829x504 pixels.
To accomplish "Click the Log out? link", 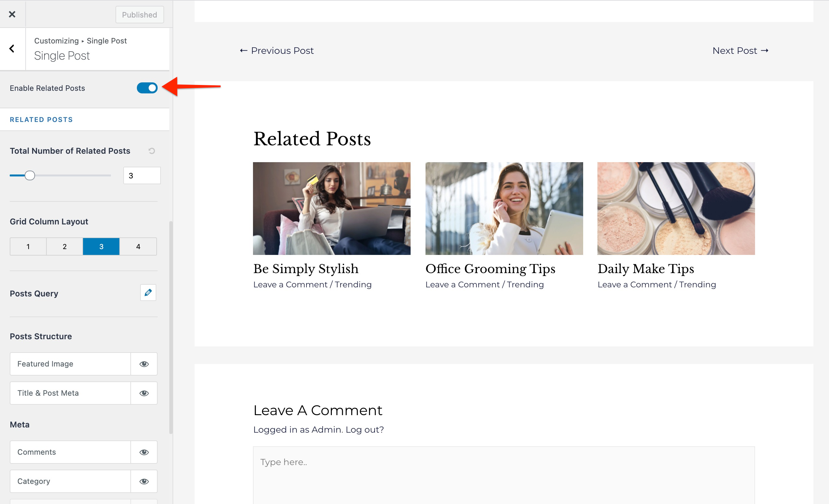I will (x=365, y=429).
